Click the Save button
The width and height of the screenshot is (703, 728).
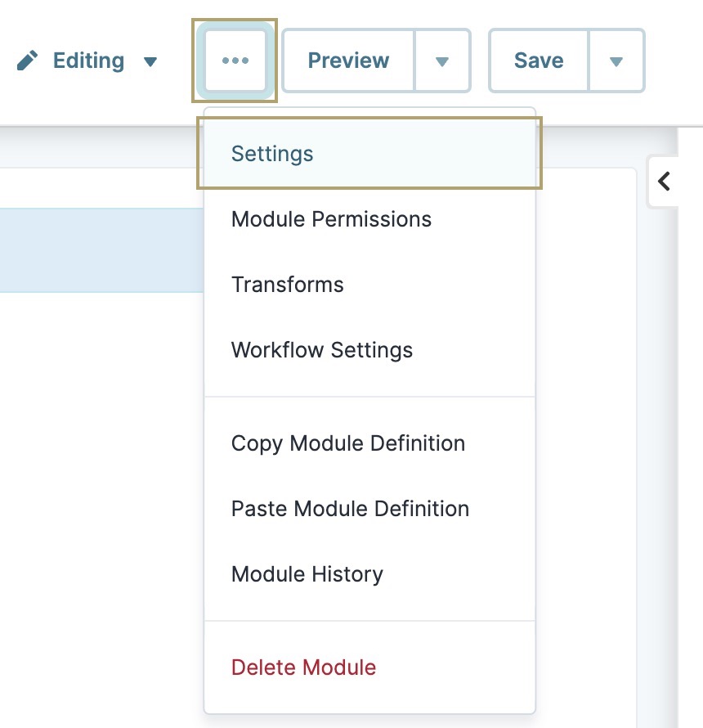pos(539,61)
